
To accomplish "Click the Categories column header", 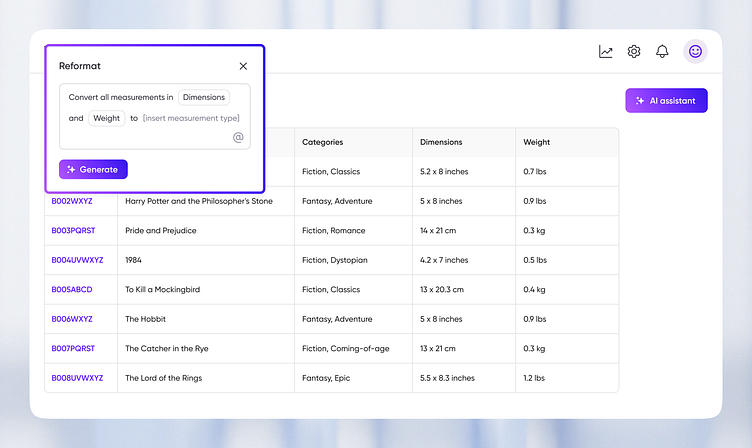I will pos(323,142).
